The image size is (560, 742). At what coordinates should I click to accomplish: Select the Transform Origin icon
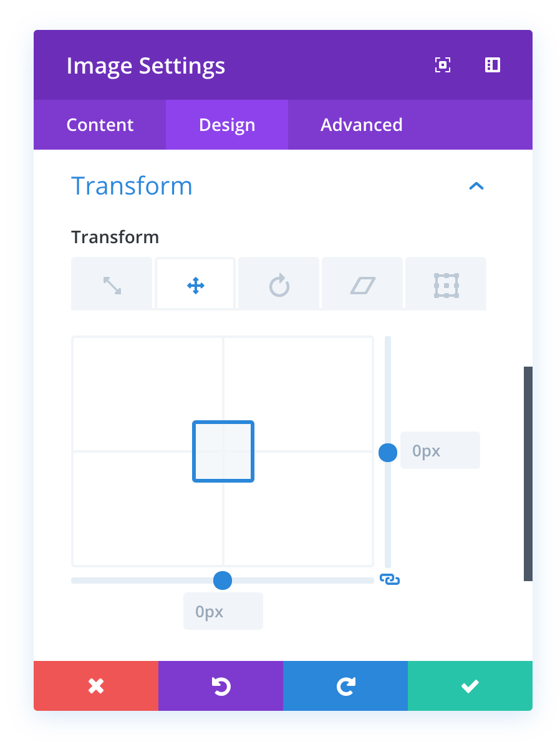pos(446,286)
